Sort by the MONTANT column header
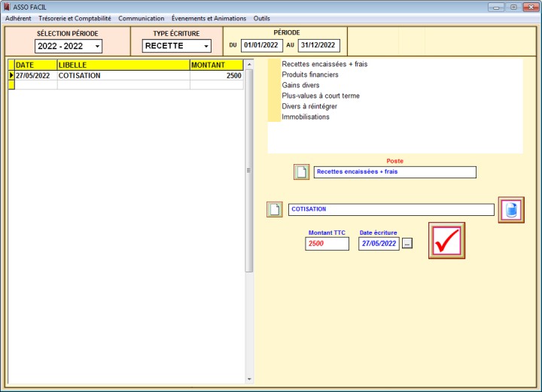Screen dimensions: 542x392 click(x=216, y=65)
